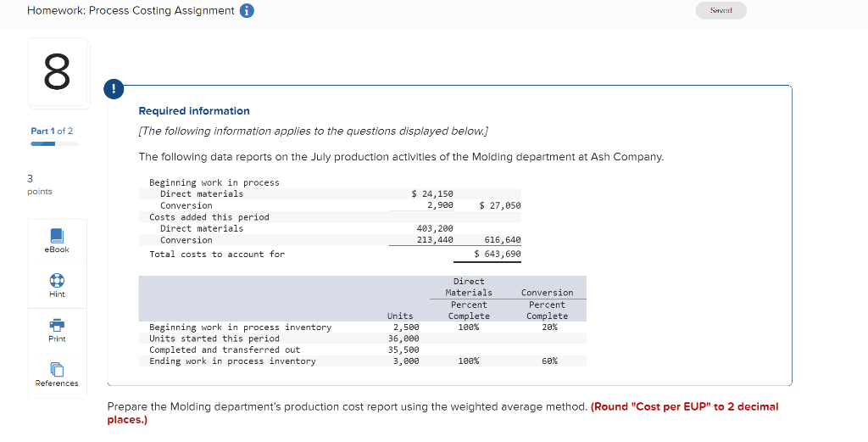Click the 3 points label
The image size is (868, 442).
coord(39,184)
